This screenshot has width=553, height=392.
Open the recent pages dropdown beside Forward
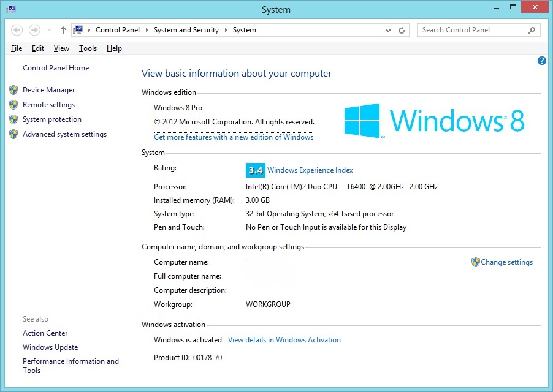pyautogui.click(x=48, y=29)
